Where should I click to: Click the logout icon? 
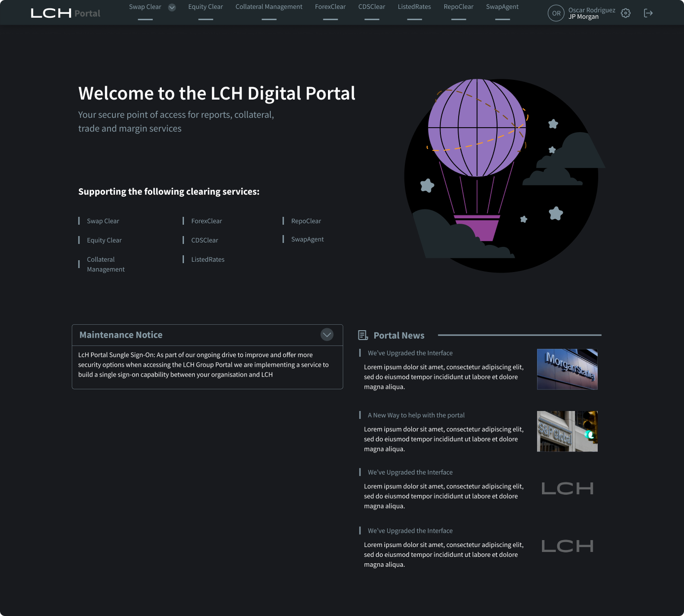tap(648, 13)
